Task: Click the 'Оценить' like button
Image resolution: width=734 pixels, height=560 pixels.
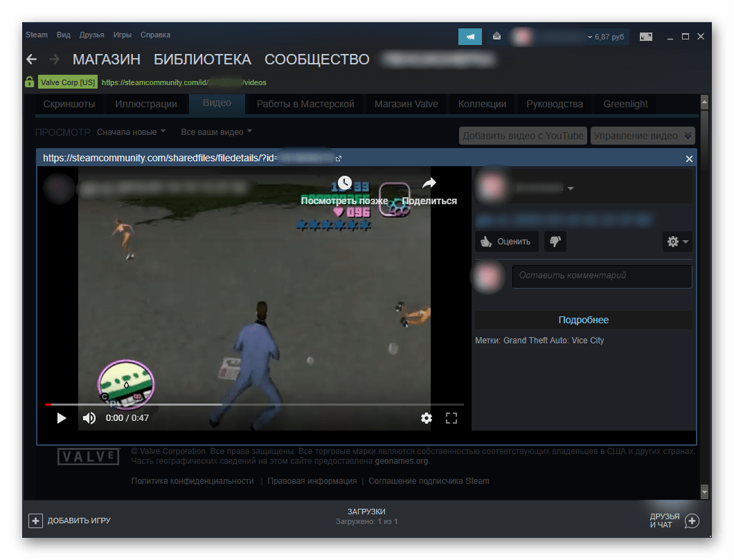Action: click(506, 241)
